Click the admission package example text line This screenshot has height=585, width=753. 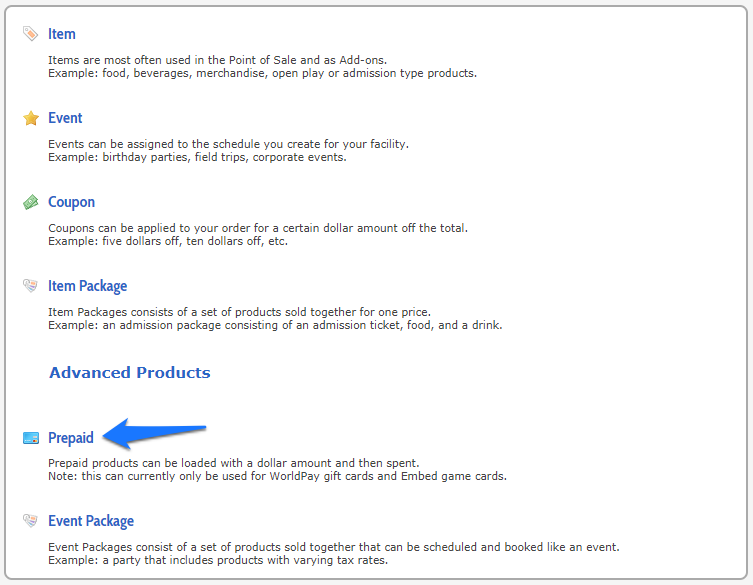[275, 325]
